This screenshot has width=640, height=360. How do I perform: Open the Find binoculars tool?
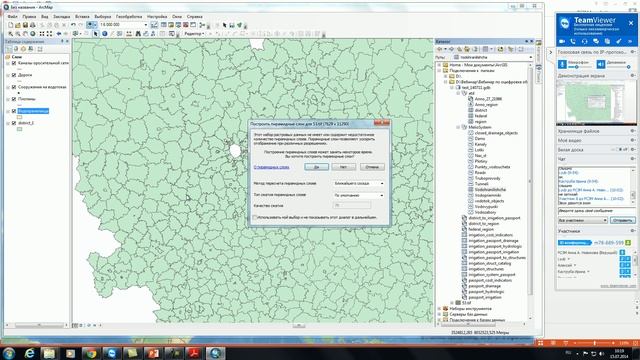coord(138,34)
